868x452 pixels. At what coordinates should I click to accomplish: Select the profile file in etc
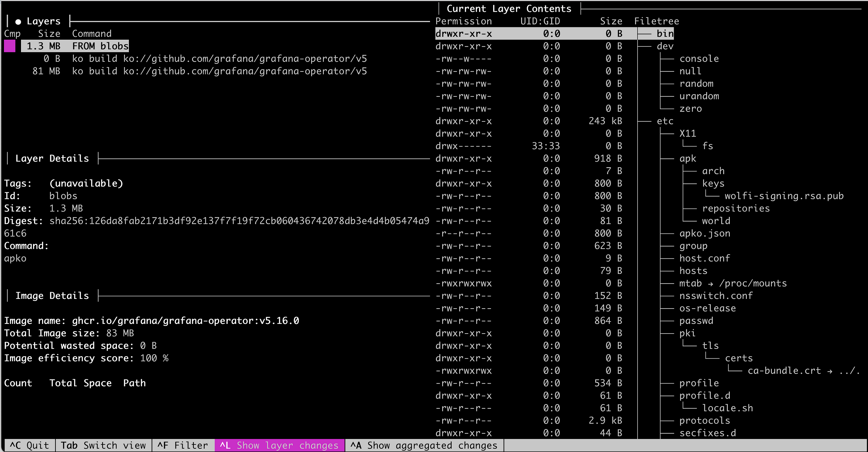click(699, 383)
